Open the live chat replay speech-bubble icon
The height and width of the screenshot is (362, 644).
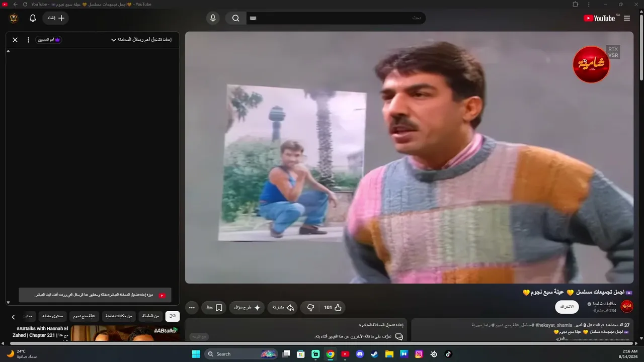399,336
